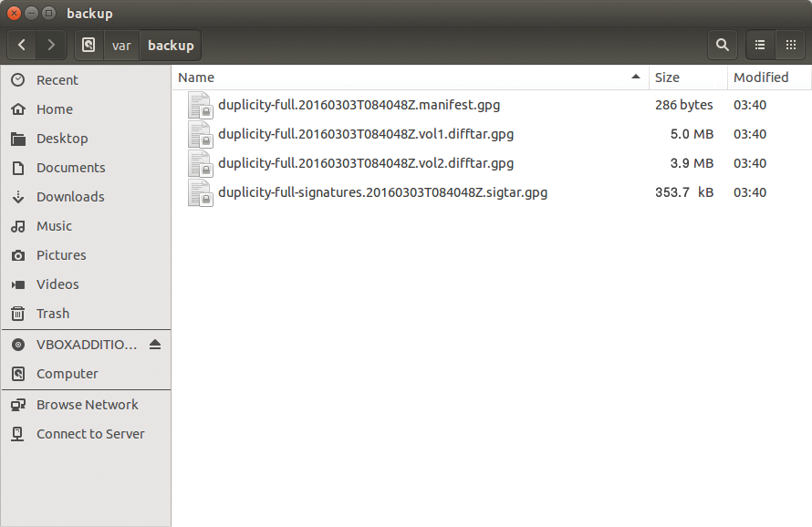Click the sort direction arrow on Name header
This screenshot has height=527, width=812.
pyautogui.click(x=636, y=77)
